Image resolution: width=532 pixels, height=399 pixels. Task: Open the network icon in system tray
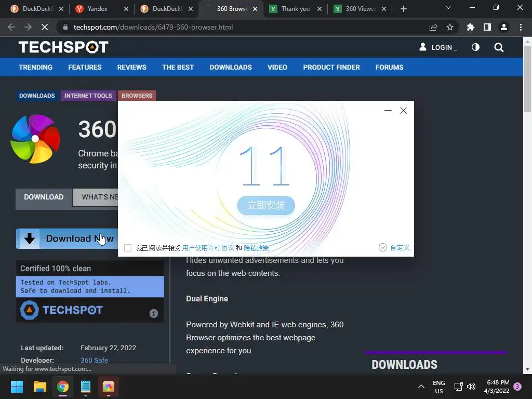(458, 387)
